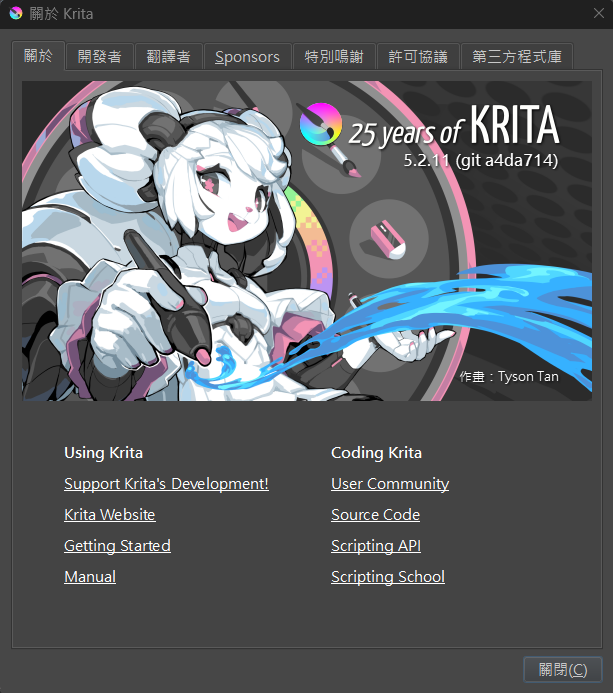The image size is (613, 693).
Task: Open the 開發者 tab
Action: point(99,57)
